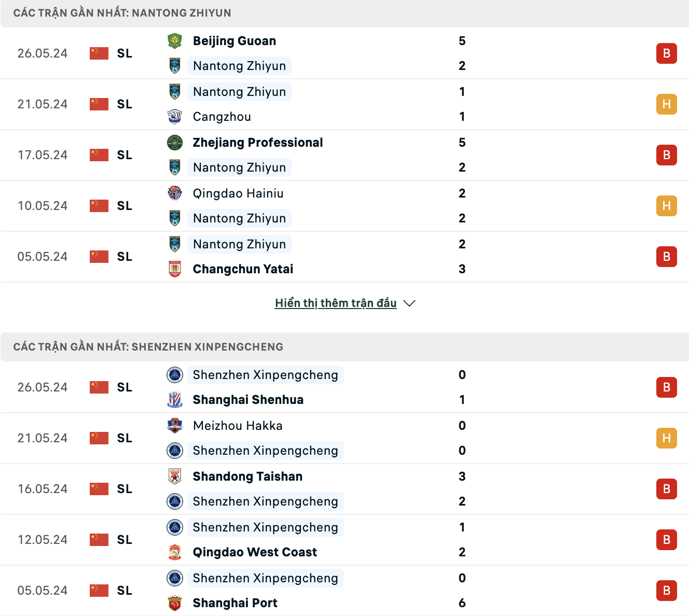Viewport: 689px width, 616px height.
Task: Click the Qingdao Hainiu club logo
Action: 175,193
